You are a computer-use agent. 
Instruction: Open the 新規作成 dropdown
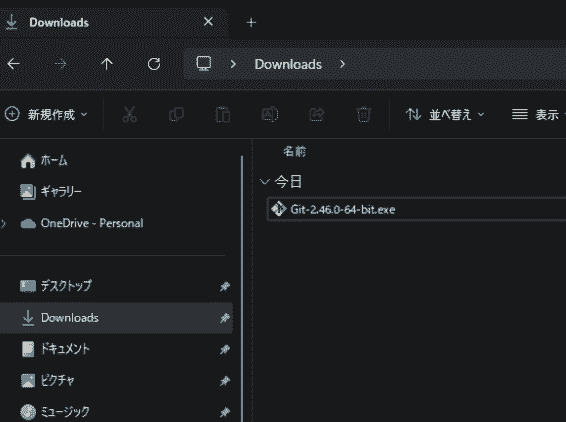[x=46, y=114]
